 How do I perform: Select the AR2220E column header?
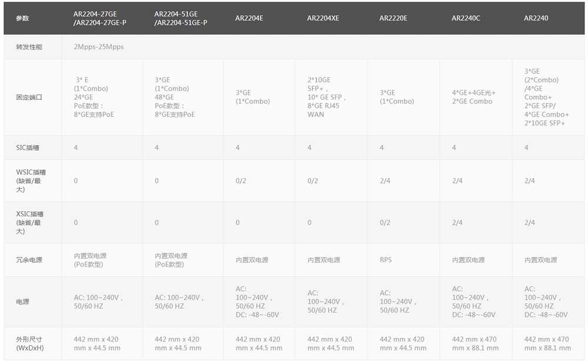click(x=393, y=18)
